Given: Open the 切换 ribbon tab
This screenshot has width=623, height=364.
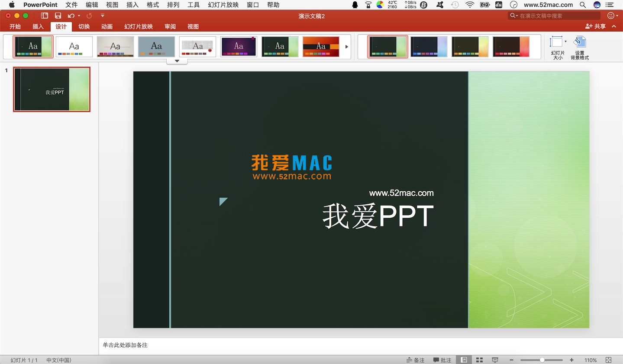Looking at the screenshot, I should point(84,26).
